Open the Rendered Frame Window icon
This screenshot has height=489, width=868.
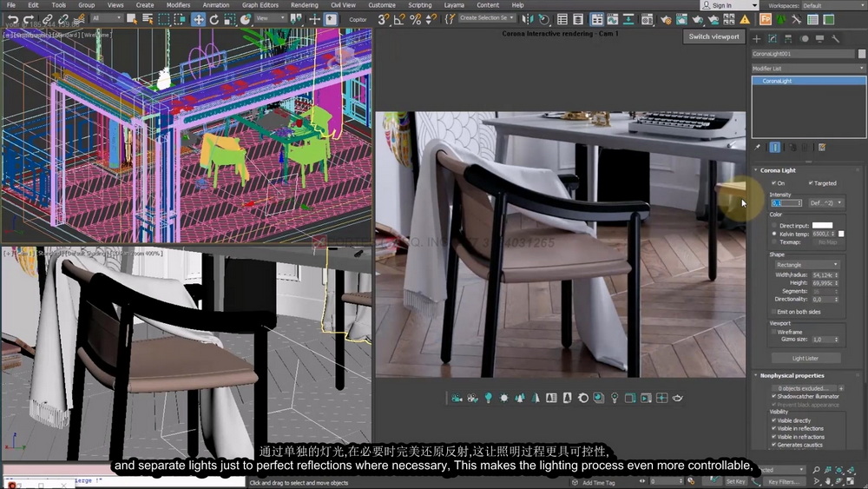click(681, 19)
